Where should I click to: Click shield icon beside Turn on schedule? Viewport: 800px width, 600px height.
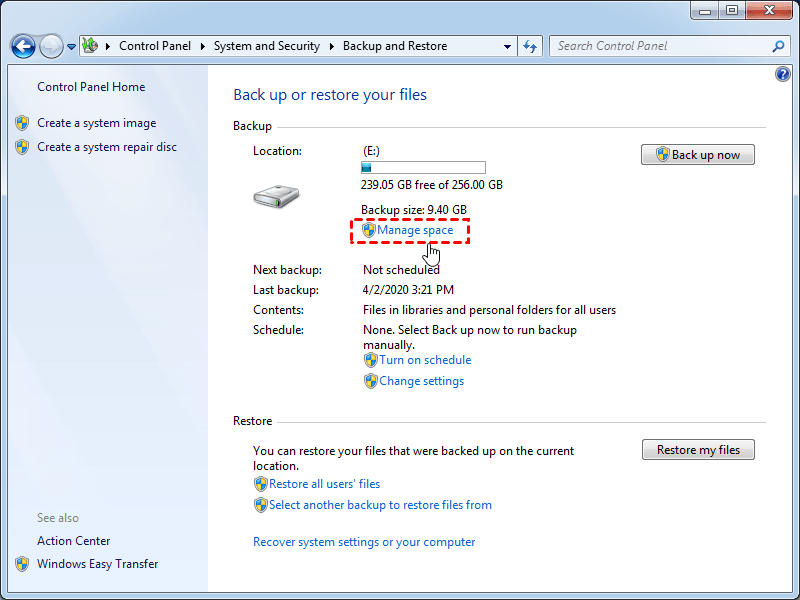[x=371, y=360]
